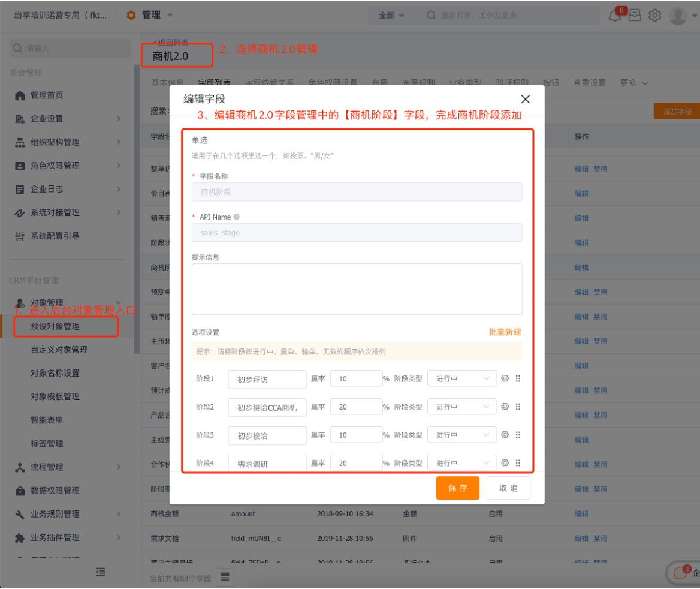
Task: Expand the 全部 search scope dropdown
Action: pos(391,16)
